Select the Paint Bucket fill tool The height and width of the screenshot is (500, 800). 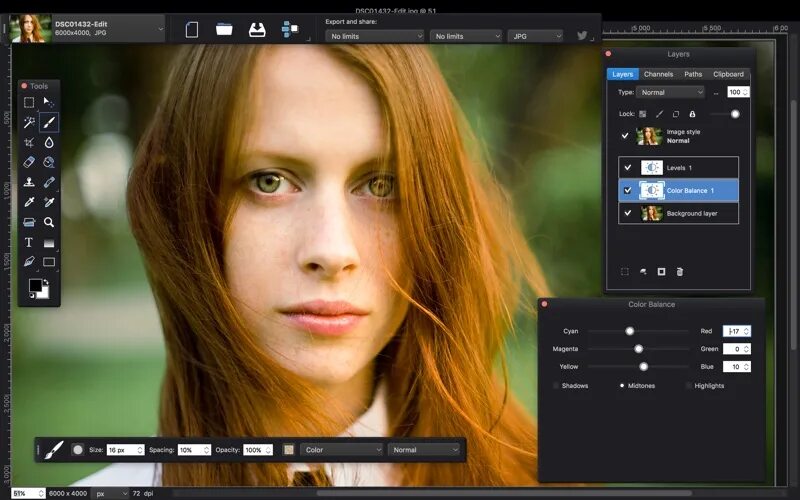(48, 162)
